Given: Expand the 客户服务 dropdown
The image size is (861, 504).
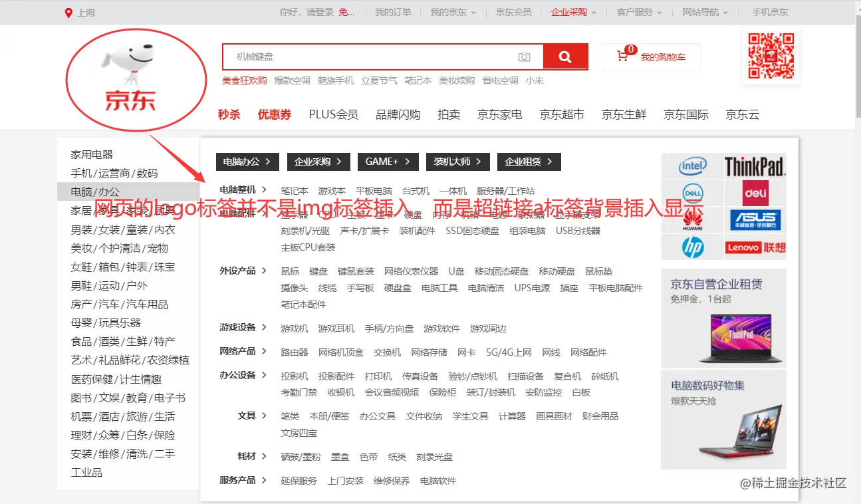Looking at the screenshot, I should coord(640,12).
